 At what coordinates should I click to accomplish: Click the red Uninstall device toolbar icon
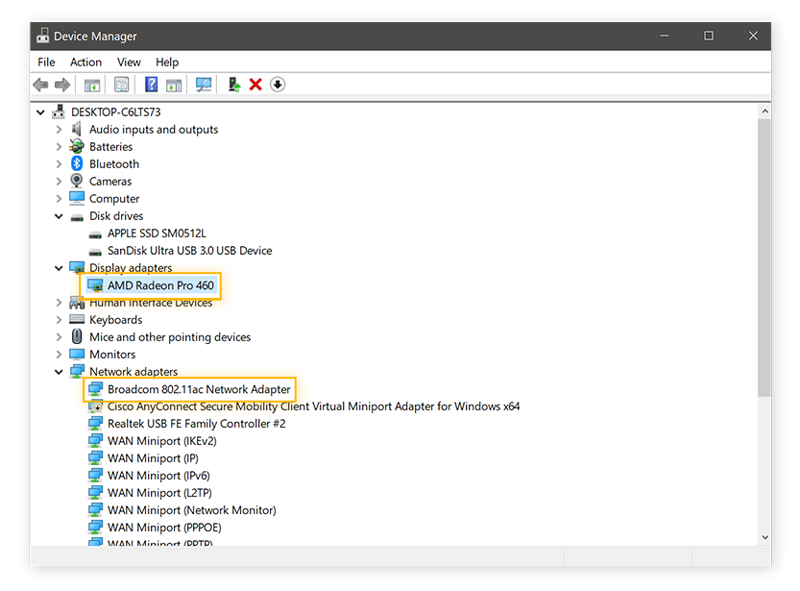(x=255, y=84)
